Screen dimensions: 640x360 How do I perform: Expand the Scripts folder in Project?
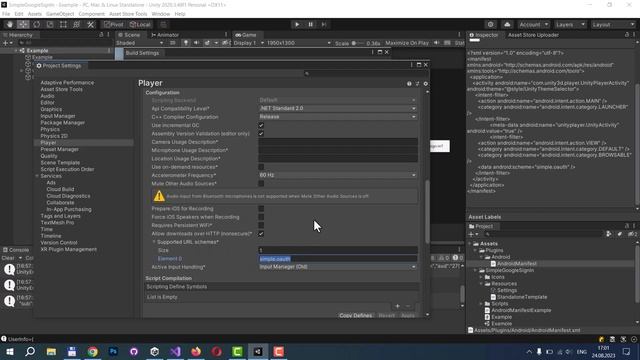pyautogui.click(x=482, y=304)
